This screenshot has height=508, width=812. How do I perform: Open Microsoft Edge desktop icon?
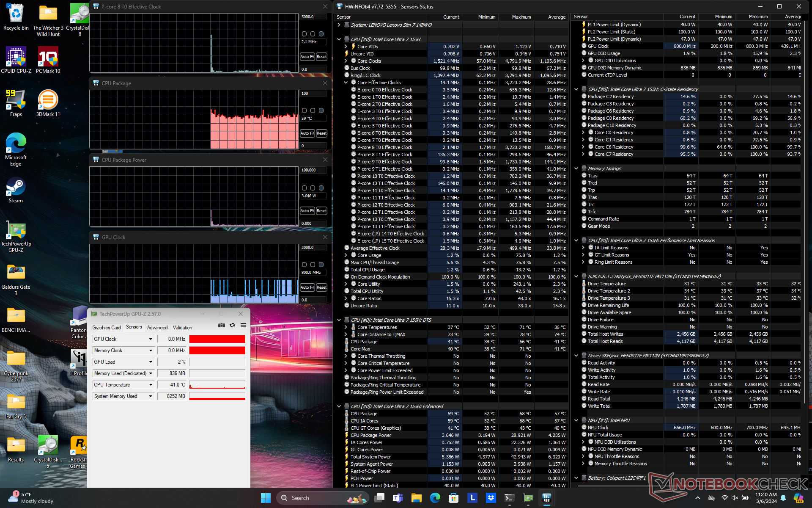click(16, 149)
